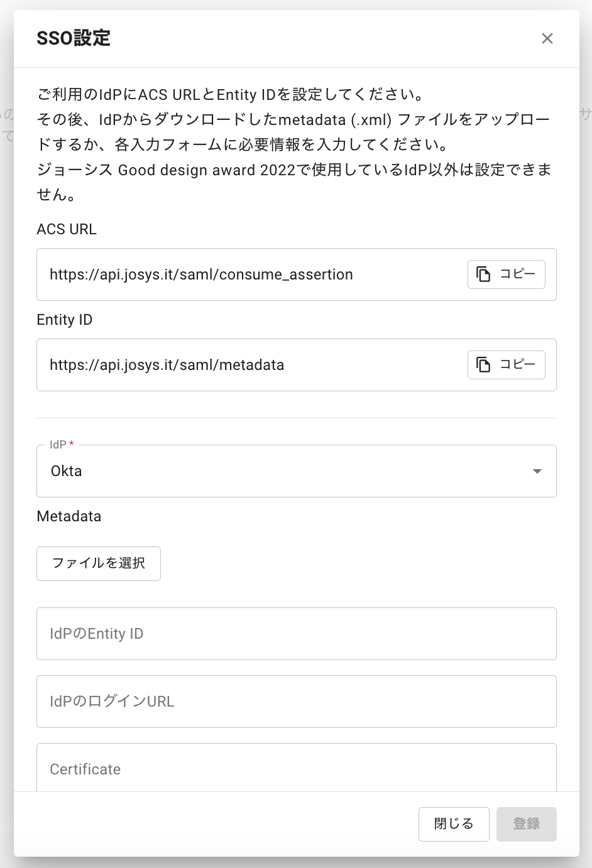Click the SSO設定 dialog title

(74, 38)
